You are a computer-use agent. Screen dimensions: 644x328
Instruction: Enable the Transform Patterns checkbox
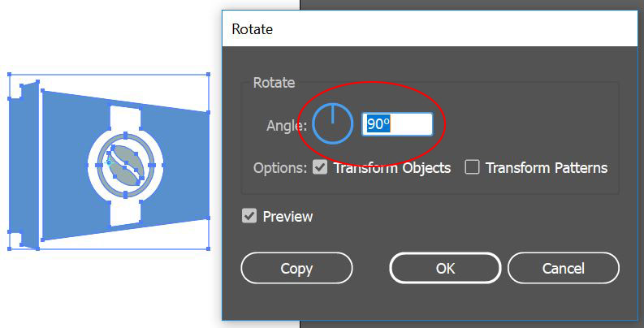[x=472, y=168]
